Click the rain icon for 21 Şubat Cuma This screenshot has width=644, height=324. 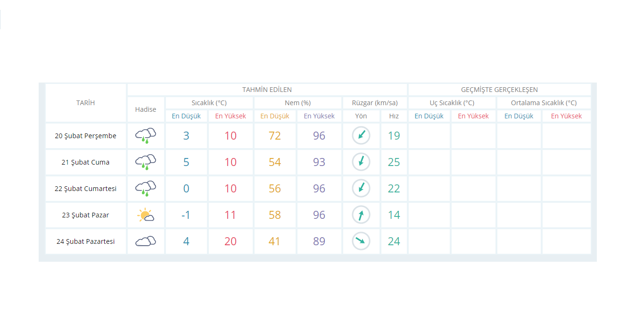(x=146, y=162)
